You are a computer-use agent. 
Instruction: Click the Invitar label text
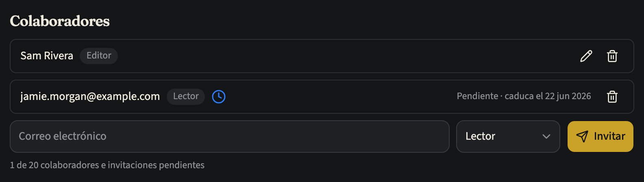tap(609, 136)
